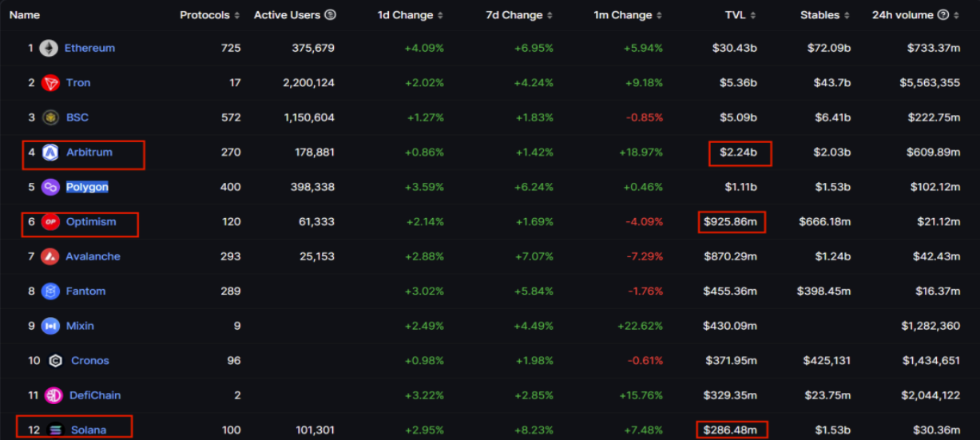The image size is (980, 440).
Task: Click Ethereum's stables value $72.09b
Action: point(829,48)
